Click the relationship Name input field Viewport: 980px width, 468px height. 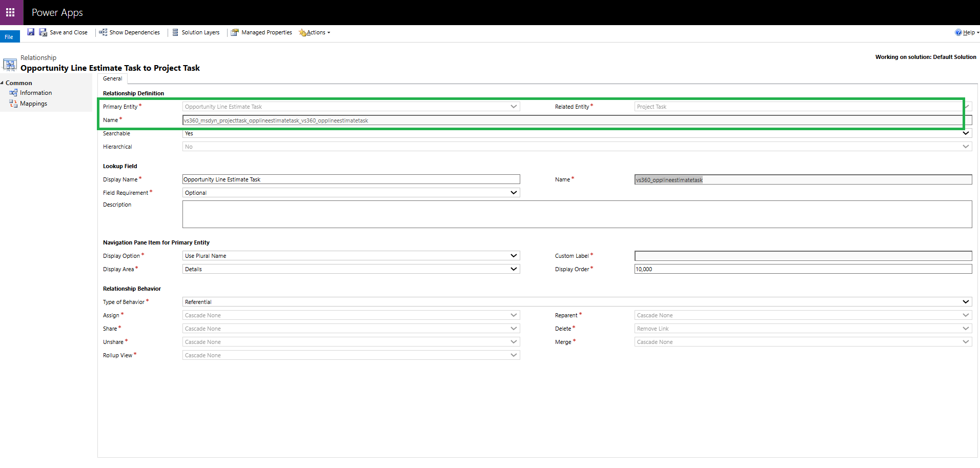tap(577, 120)
